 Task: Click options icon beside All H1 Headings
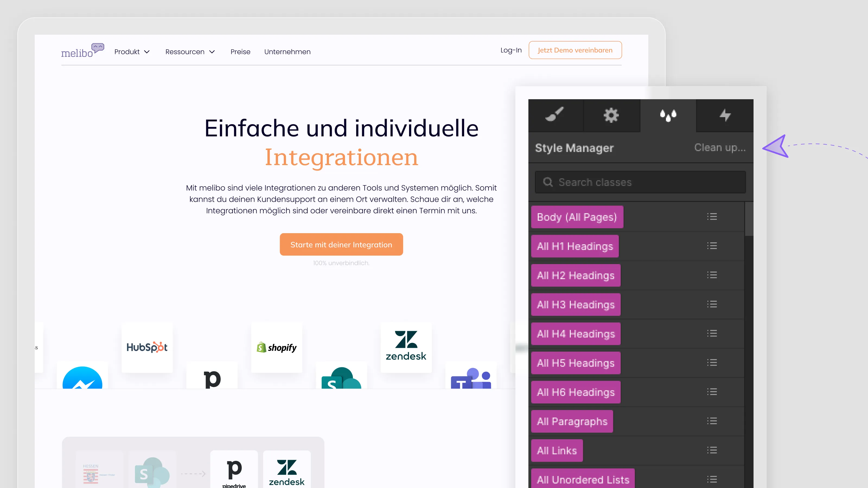(712, 246)
